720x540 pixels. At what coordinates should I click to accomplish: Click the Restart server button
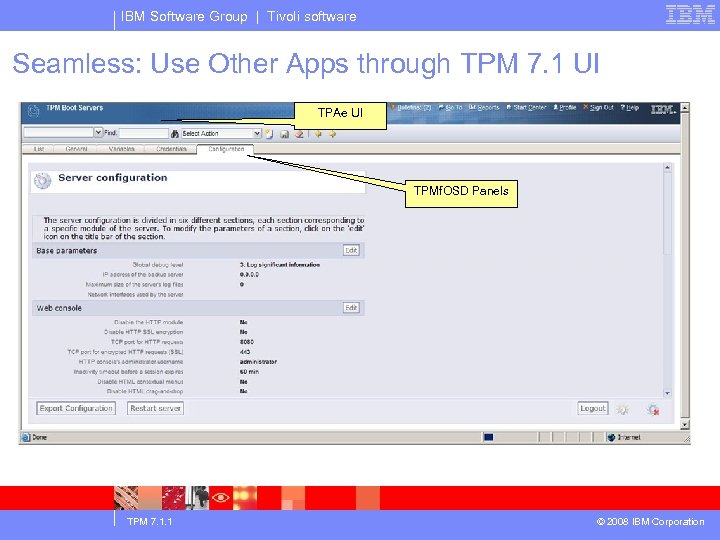pos(155,408)
